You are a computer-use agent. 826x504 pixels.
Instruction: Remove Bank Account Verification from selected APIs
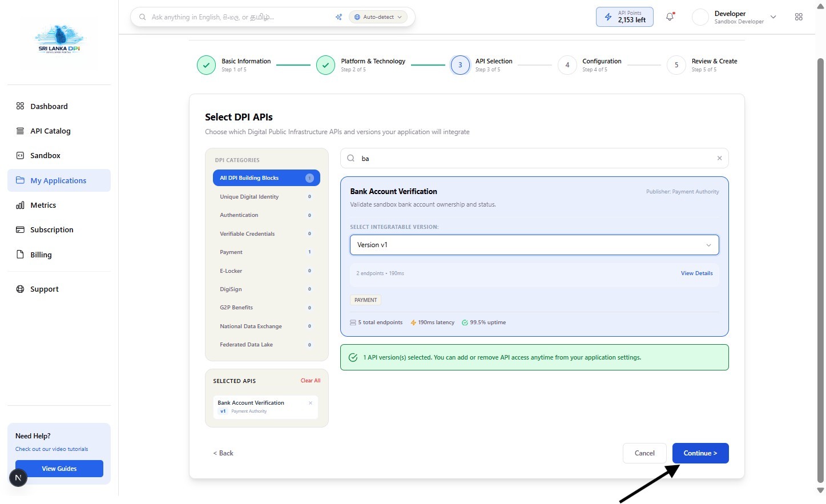pos(311,403)
